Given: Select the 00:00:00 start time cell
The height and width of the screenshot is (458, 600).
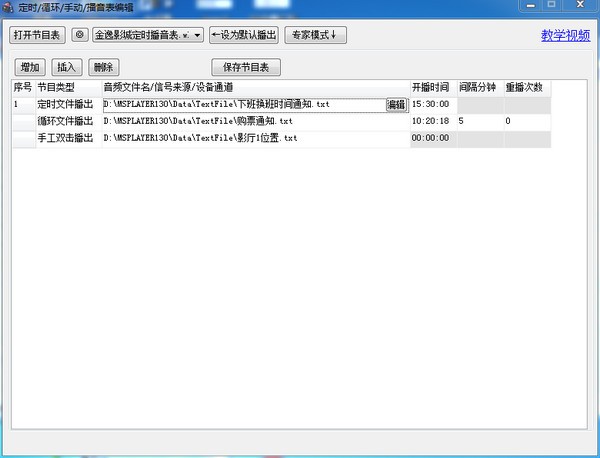Looking at the screenshot, I should pyautogui.click(x=434, y=138).
